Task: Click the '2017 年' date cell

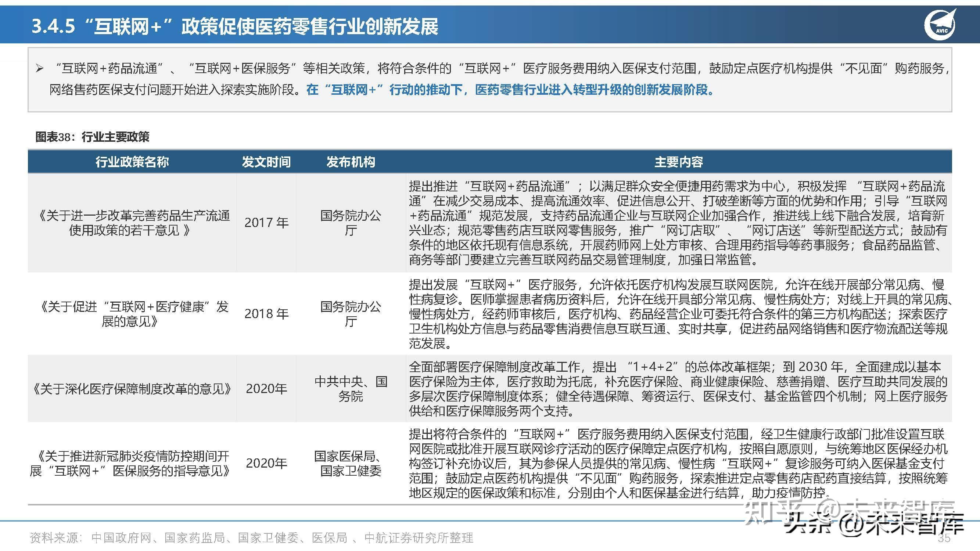Action: click(266, 223)
